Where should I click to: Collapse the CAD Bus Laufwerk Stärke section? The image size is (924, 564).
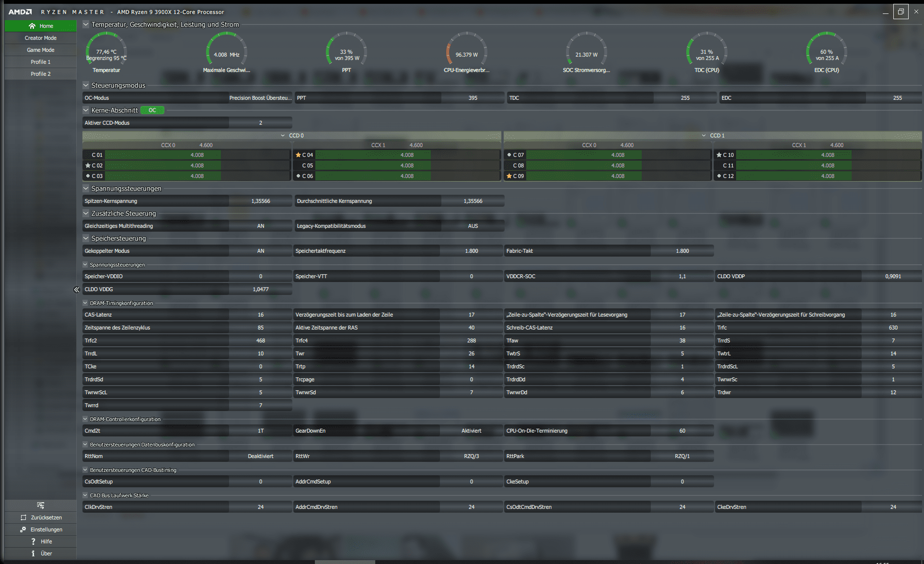point(85,495)
